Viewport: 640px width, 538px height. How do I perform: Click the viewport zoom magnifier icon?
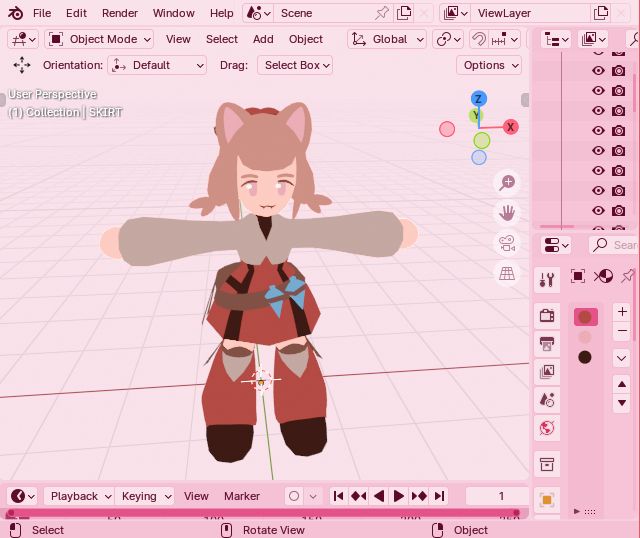[x=507, y=182]
